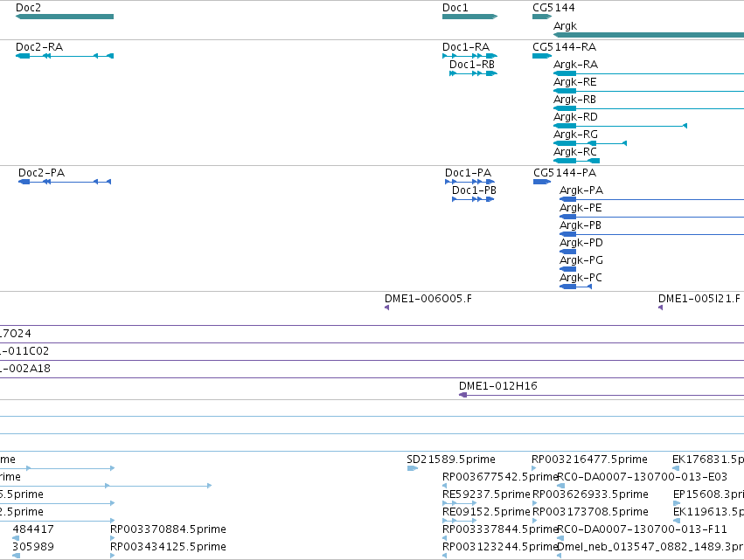Click the DME1-005I21.F marker
744x560 pixels.
pyautogui.click(x=660, y=308)
